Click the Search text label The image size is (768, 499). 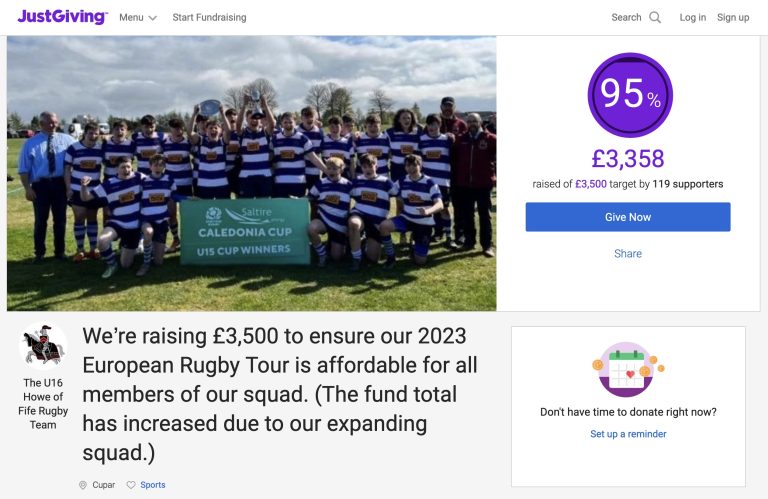pyautogui.click(x=626, y=18)
